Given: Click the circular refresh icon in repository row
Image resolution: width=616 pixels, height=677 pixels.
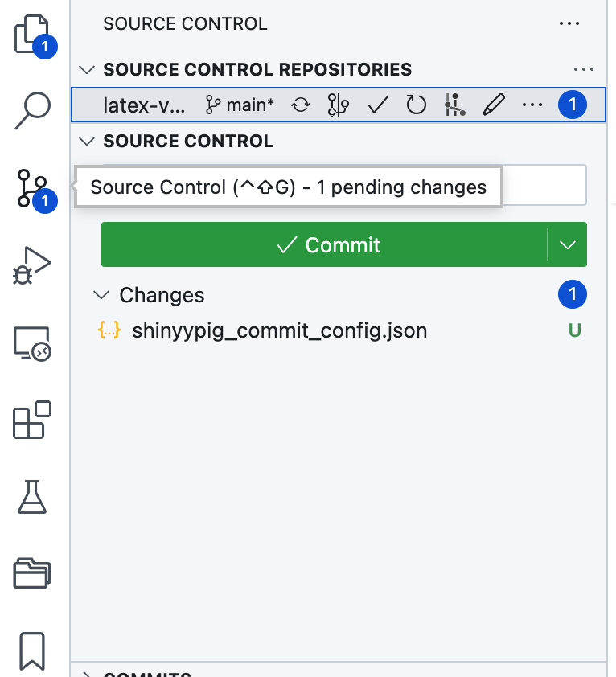Looking at the screenshot, I should click(416, 105).
